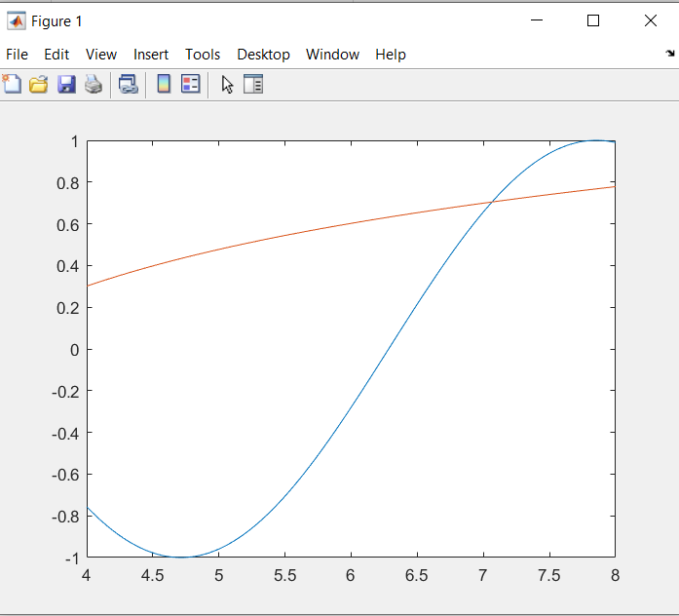Click the y-axis tick label 0.8
This screenshot has height=616, width=679.
pos(68,183)
